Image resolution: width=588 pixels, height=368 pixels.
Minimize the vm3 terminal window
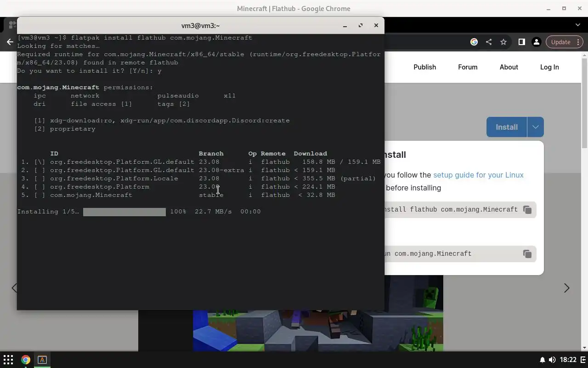[345, 26]
